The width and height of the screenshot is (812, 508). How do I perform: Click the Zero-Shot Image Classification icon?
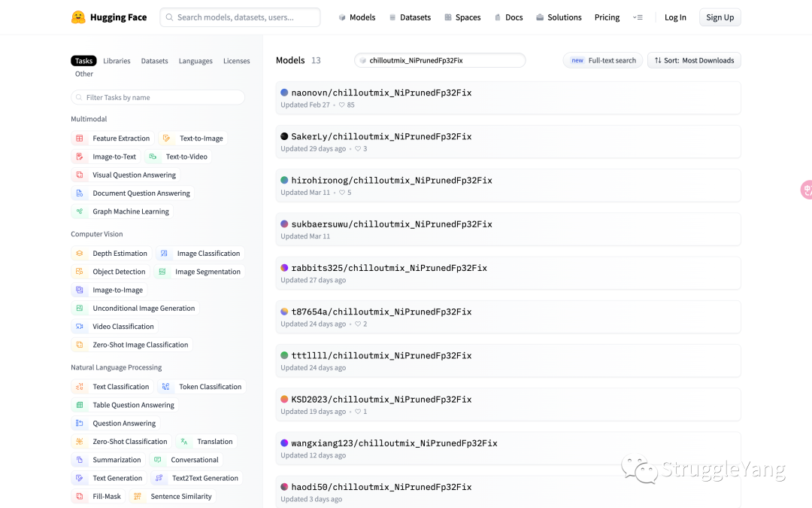pyautogui.click(x=79, y=345)
